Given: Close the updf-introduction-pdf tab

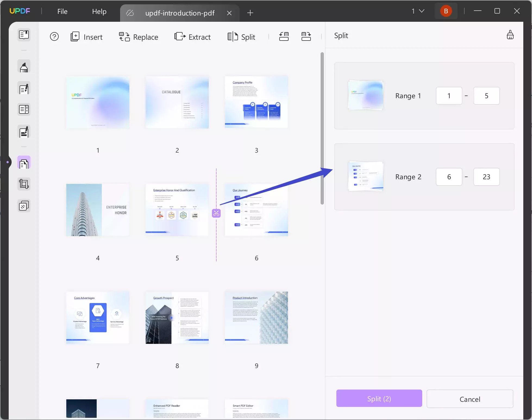Looking at the screenshot, I should pyautogui.click(x=229, y=13).
